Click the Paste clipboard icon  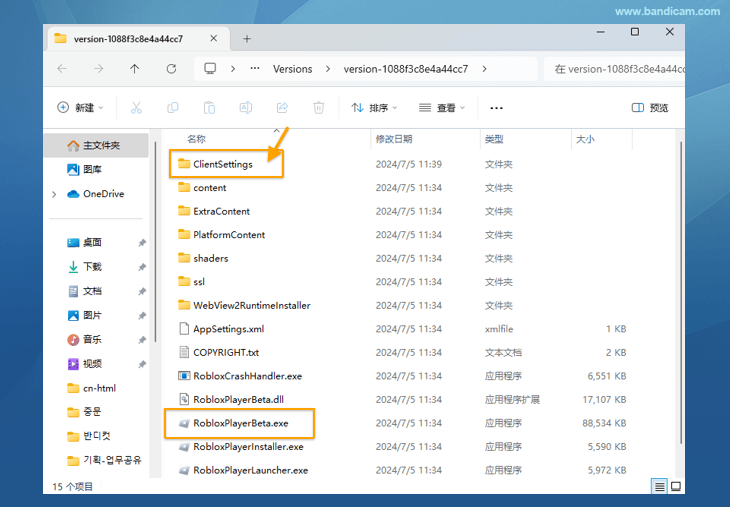click(x=209, y=108)
